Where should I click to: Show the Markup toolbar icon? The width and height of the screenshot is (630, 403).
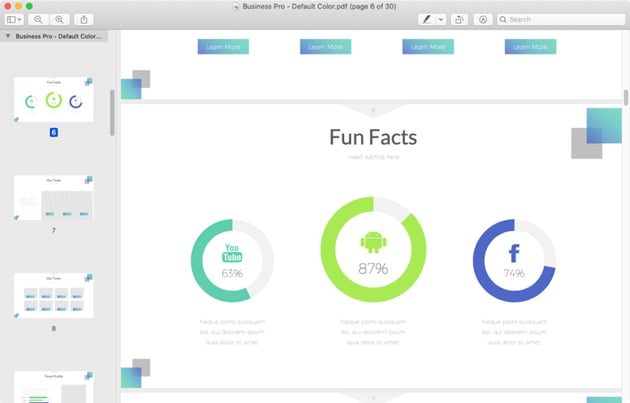coord(483,19)
